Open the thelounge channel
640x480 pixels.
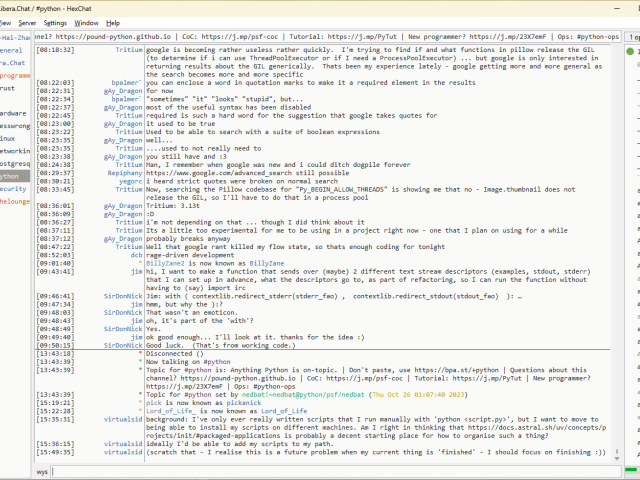point(14,201)
